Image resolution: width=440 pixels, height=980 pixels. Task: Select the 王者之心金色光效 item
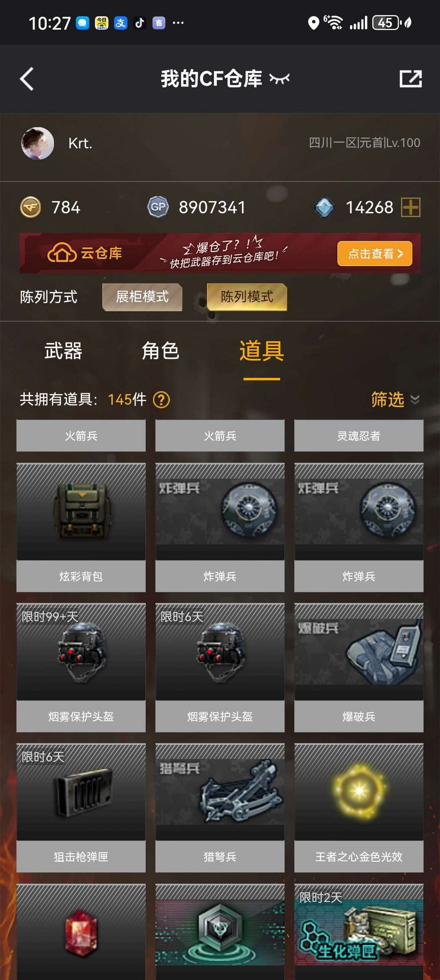359,807
